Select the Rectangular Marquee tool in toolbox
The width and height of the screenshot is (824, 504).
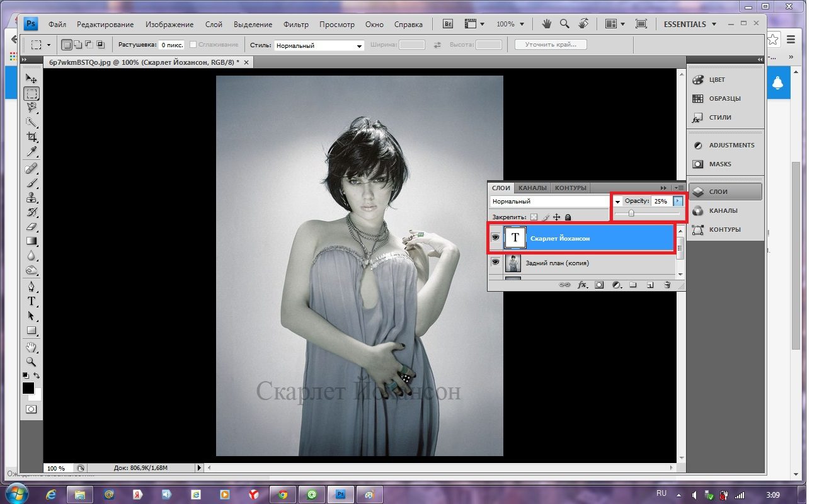[x=31, y=94]
